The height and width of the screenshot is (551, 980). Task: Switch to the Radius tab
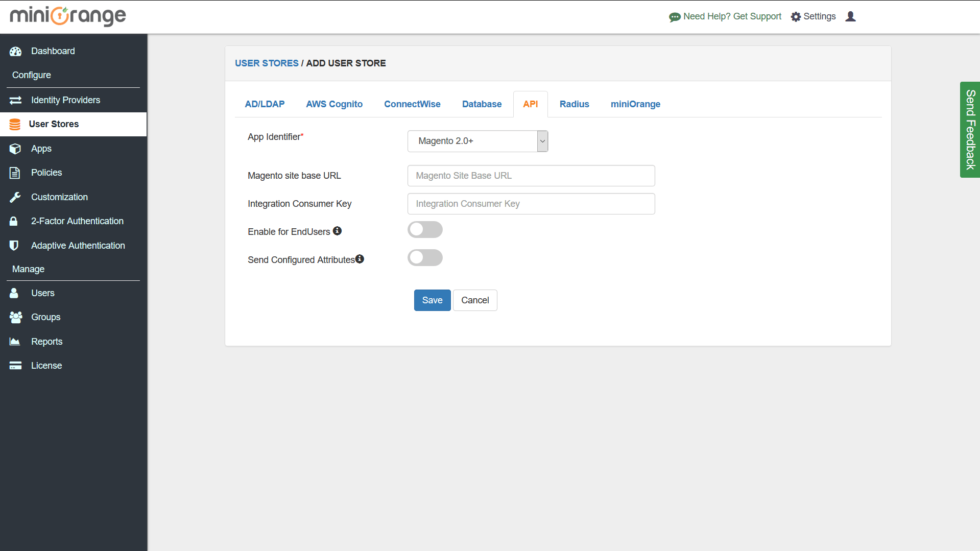coord(574,104)
